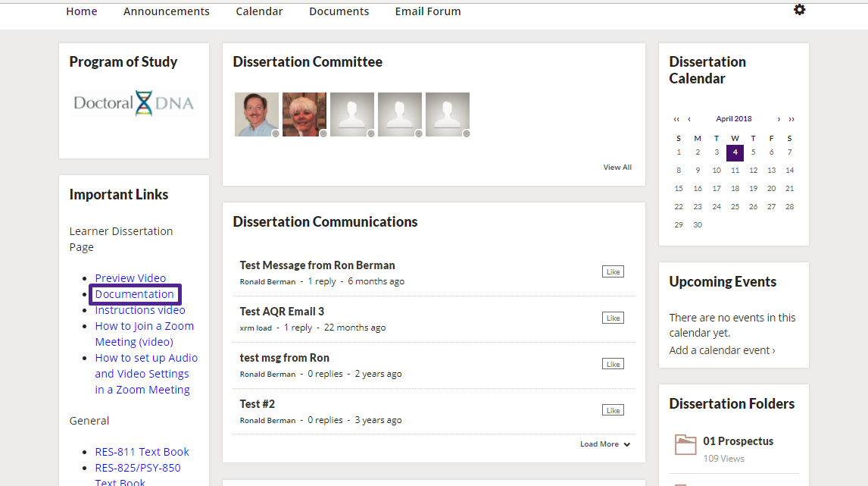Select April 20 in calendar

771,189
